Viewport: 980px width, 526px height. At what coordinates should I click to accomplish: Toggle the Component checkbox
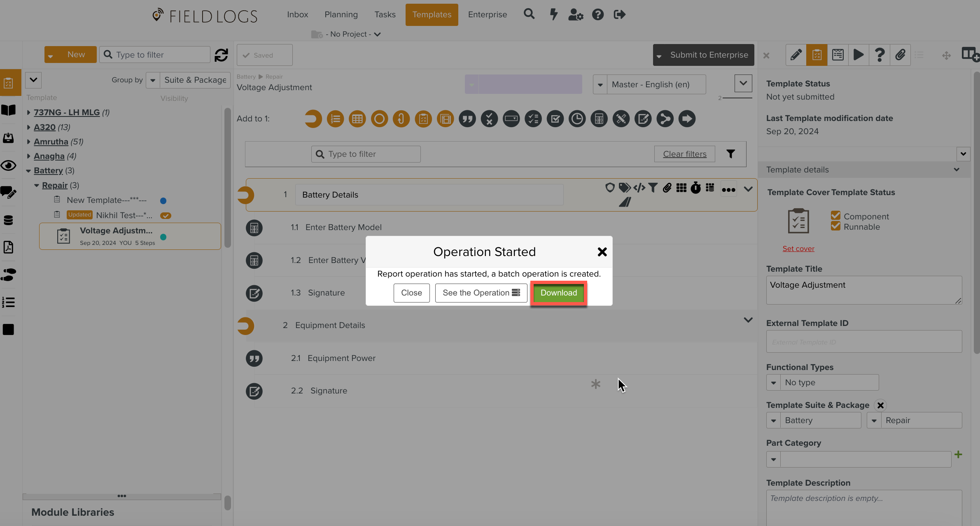tap(835, 216)
